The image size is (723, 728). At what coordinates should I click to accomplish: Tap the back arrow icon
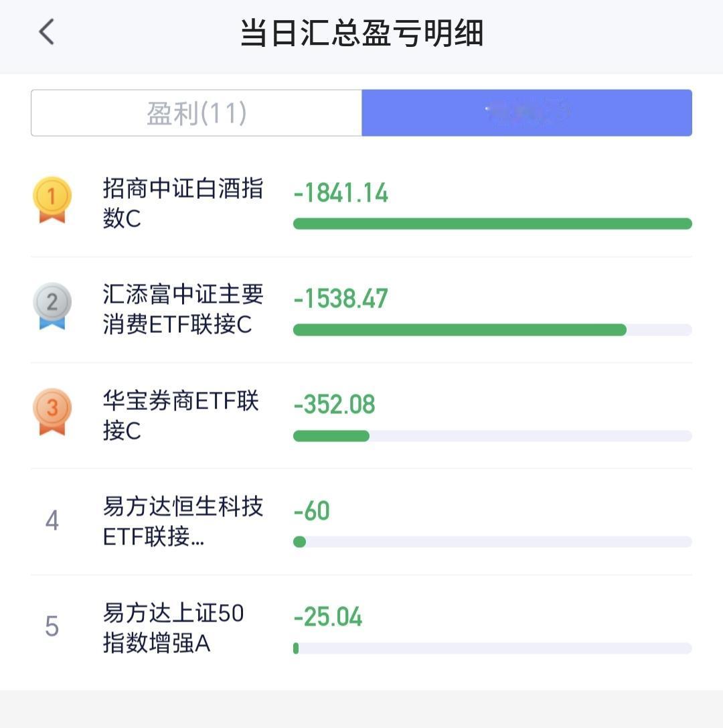click(46, 32)
